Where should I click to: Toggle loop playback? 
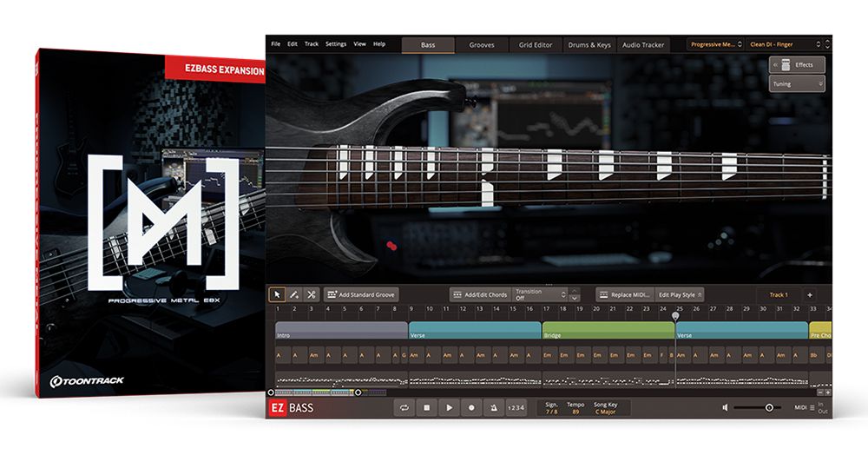pos(404,408)
